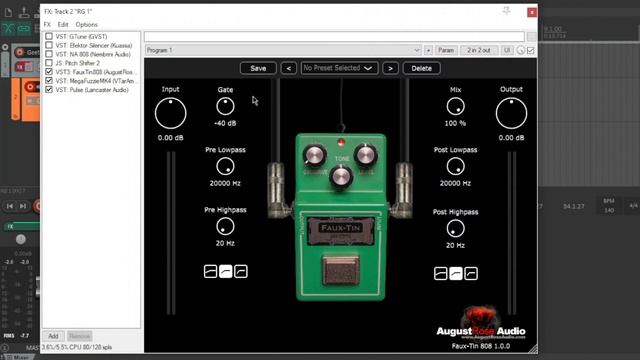Select middle pre-filter slope shape icon
This screenshot has height=360, width=640.
click(x=226, y=271)
